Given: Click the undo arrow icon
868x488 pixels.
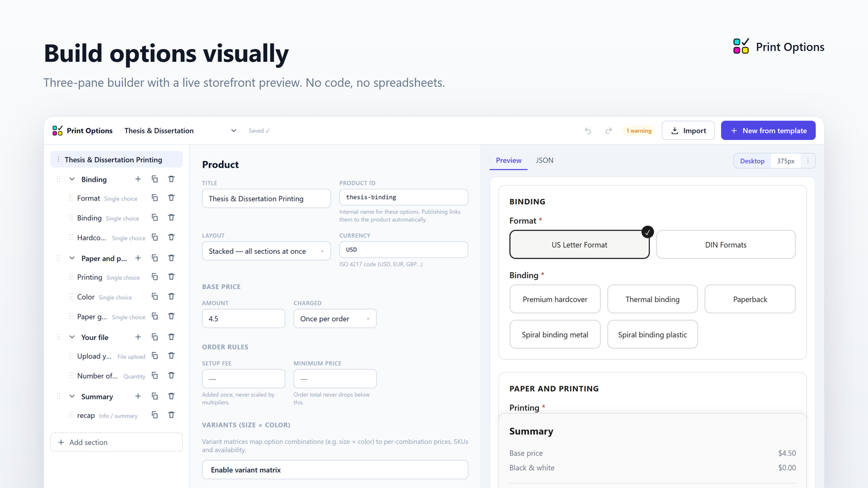Looking at the screenshot, I should [588, 131].
